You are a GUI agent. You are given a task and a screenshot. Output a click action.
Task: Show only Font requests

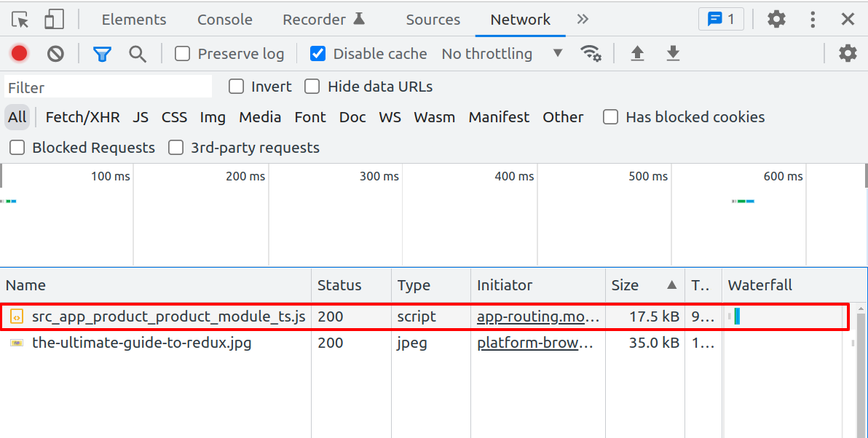click(x=310, y=117)
